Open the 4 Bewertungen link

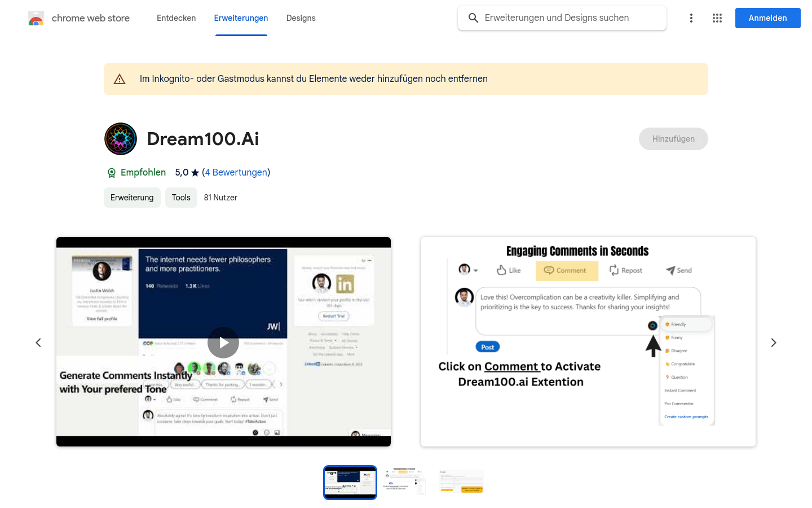pyautogui.click(x=236, y=173)
